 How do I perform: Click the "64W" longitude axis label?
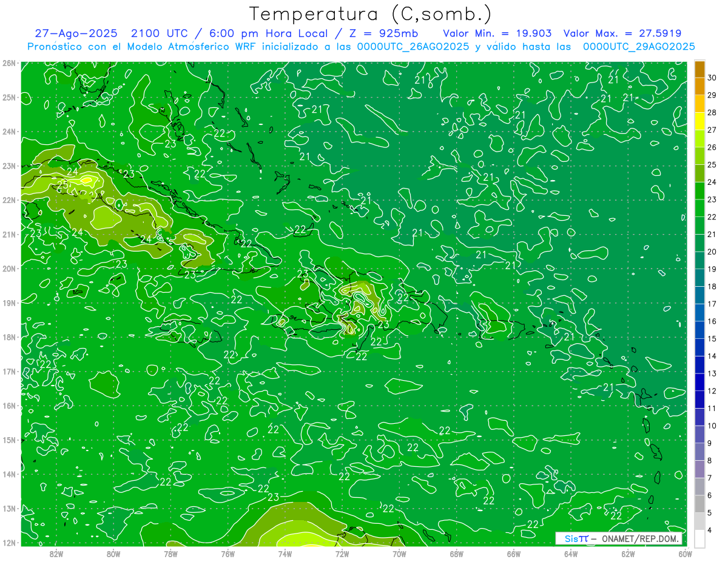(571, 553)
